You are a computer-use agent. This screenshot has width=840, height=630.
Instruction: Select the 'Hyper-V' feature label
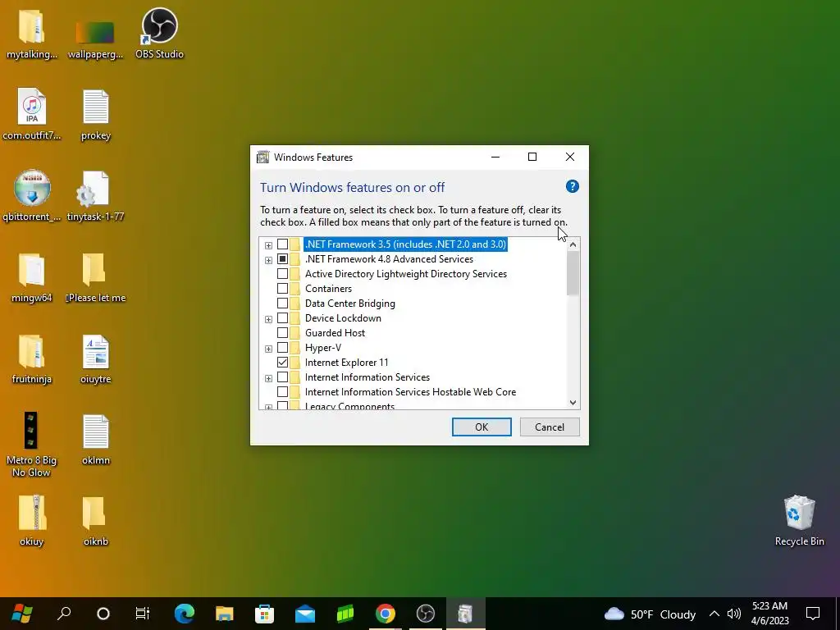pyautogui.click(x=323, y=348)
